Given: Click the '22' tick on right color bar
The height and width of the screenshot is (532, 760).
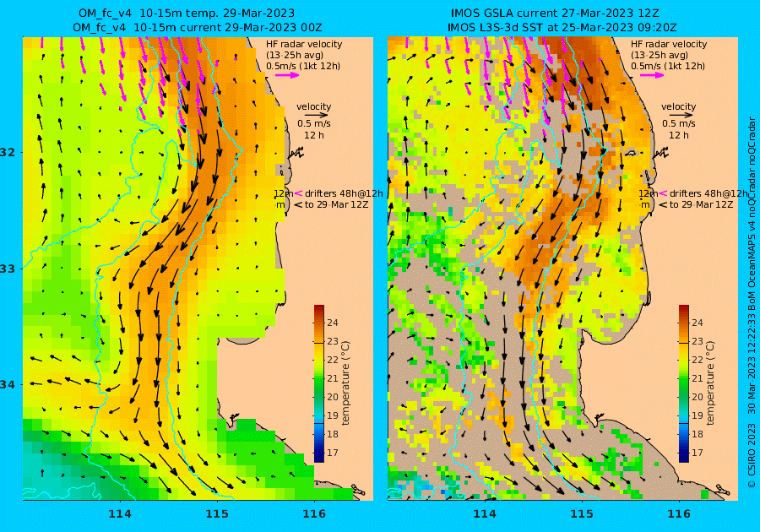Looking at the screenshot, I should click(697, 360).
